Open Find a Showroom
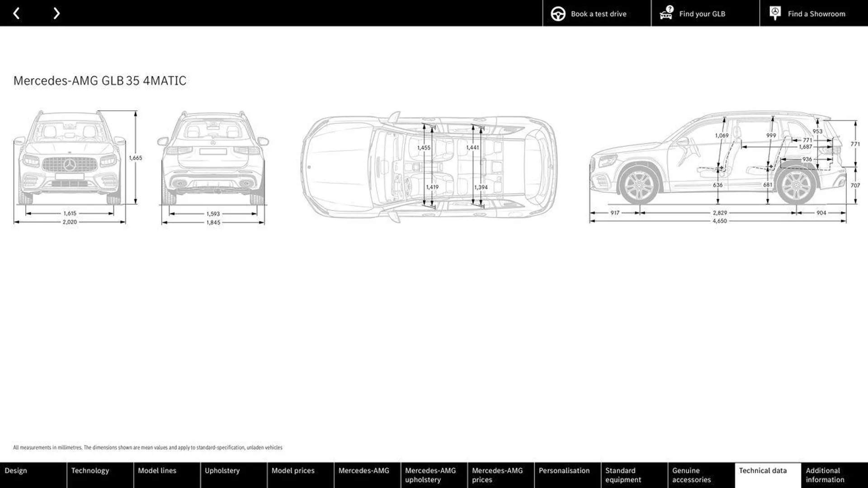This screenshot has height=488, width=868. 814,13
